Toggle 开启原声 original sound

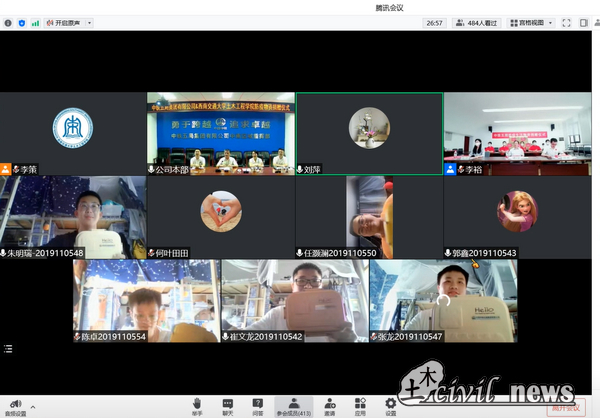pyautogui.click(x=66, y=22)
